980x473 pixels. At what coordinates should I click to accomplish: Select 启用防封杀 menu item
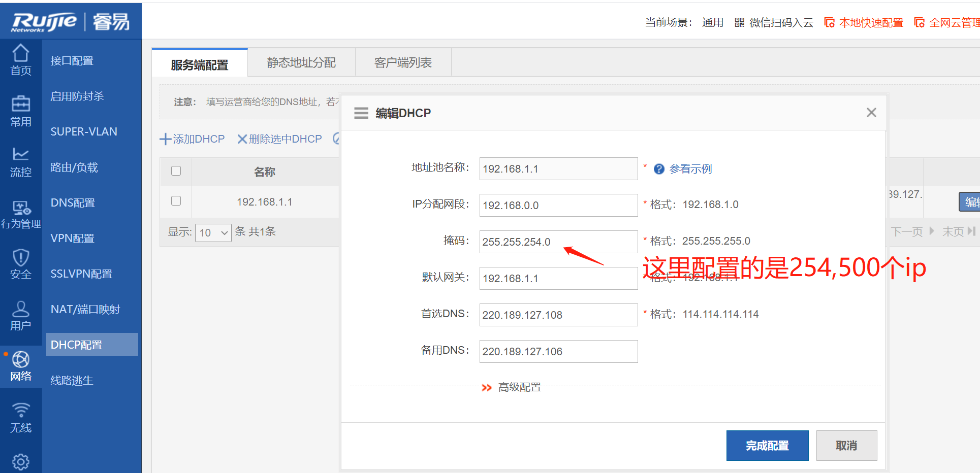pyautogui.click(x=77, y=96)
